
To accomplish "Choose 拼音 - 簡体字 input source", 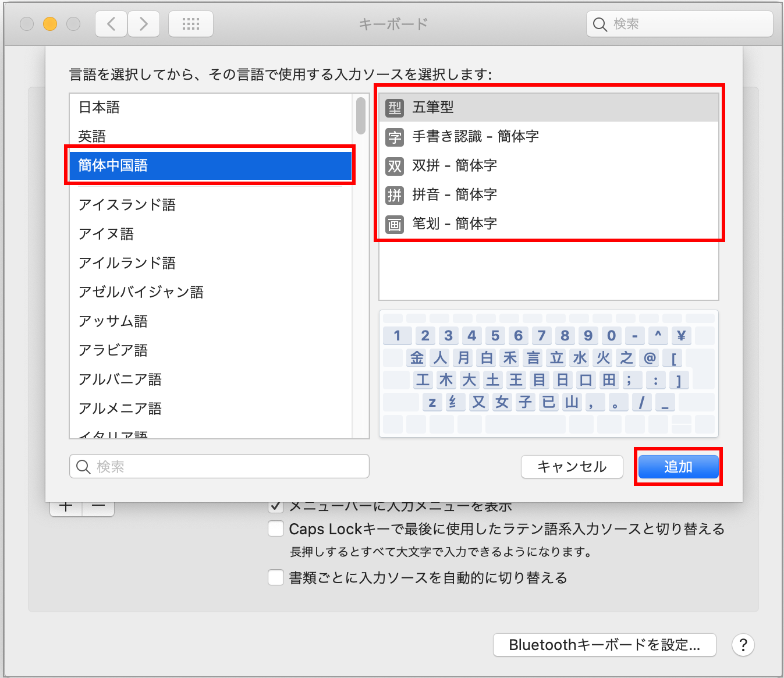I will 549,195.
